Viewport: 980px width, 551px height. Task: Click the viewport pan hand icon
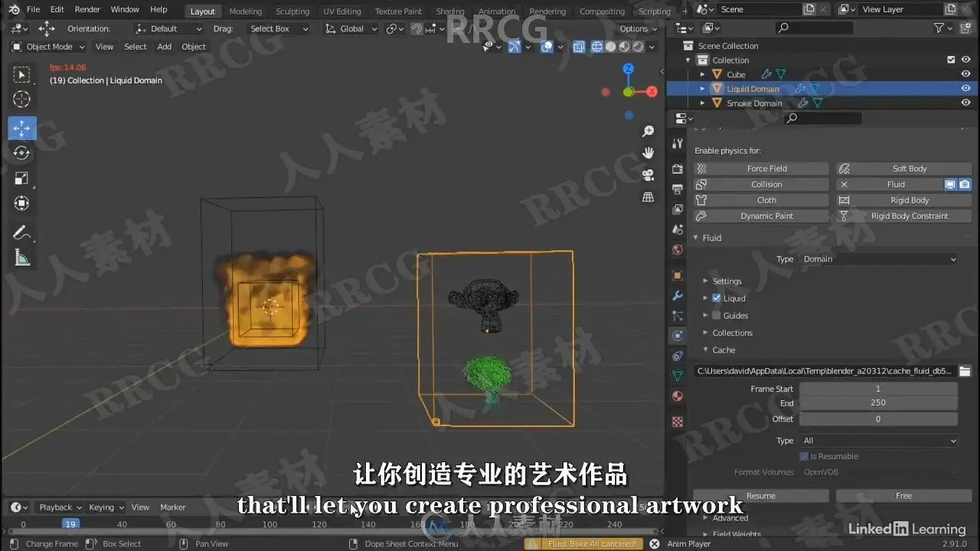tap(648, 153)
